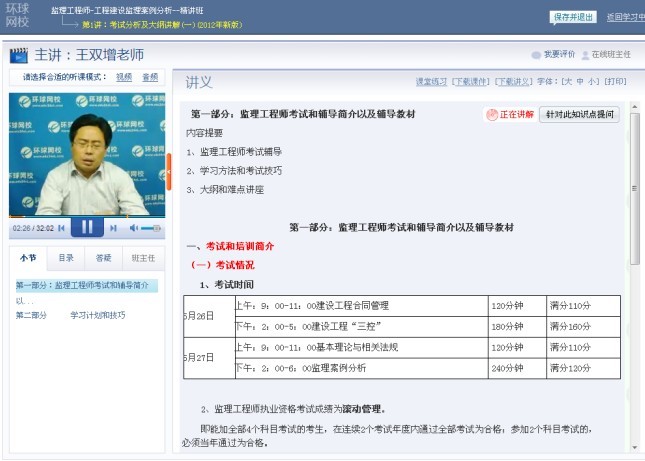This screenshot has height=461, width=645.
Task: Pause the lecture video
Action: click(87, 228)
